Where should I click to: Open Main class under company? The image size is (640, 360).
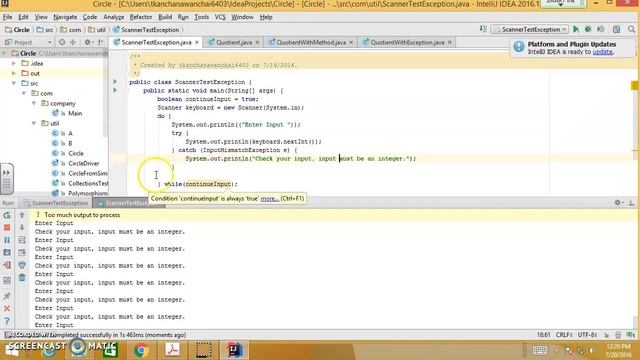pos(75,113)
